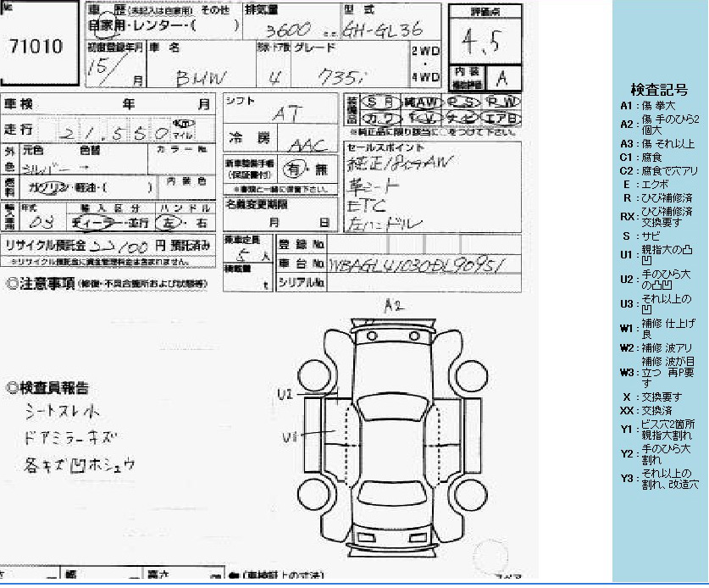709x588 pixels.
Task: Select legend entry A3 傷 それ以上
Action: (656, 144)
